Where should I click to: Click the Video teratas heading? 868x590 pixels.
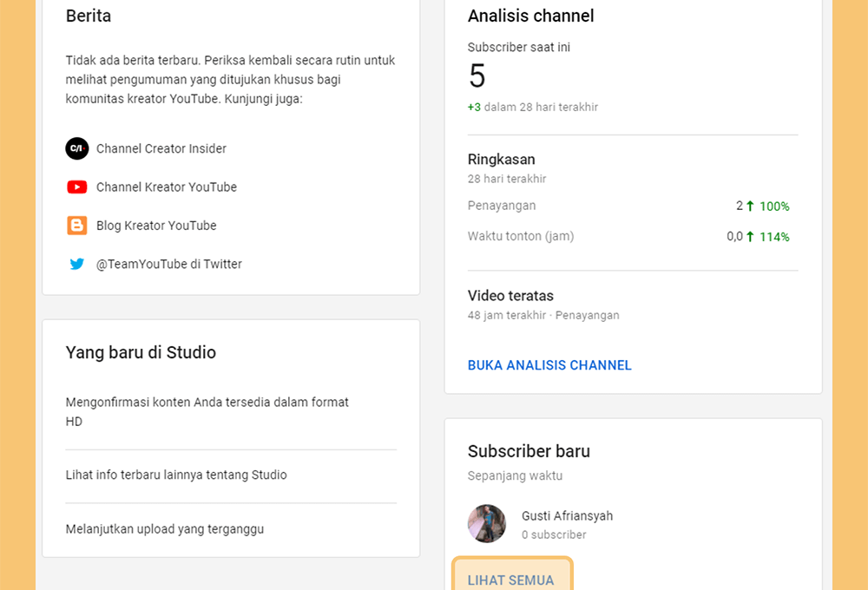tap(510, 296)
